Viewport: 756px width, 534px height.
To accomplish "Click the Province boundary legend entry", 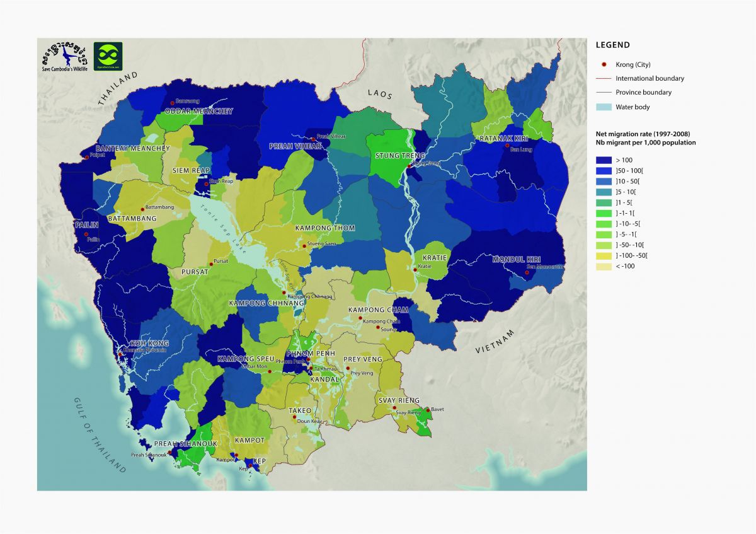I will pos(643,93).
